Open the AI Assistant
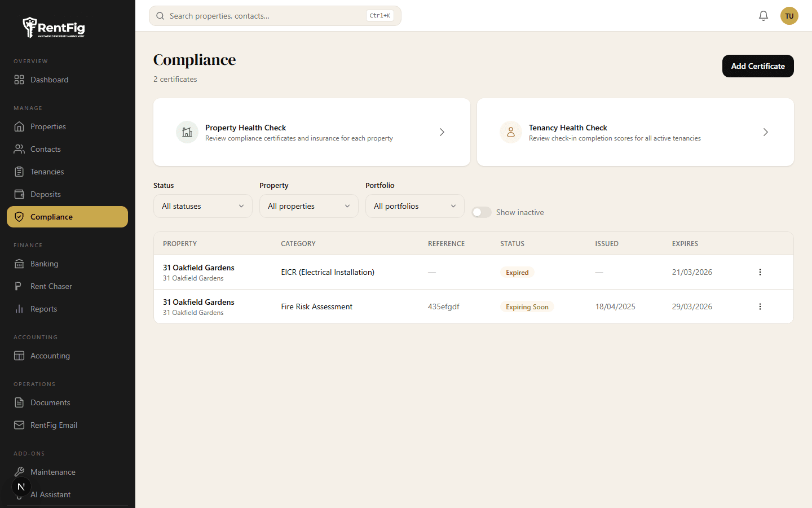The height and width of the screenshot is (508, 812). tap(50, 494)
